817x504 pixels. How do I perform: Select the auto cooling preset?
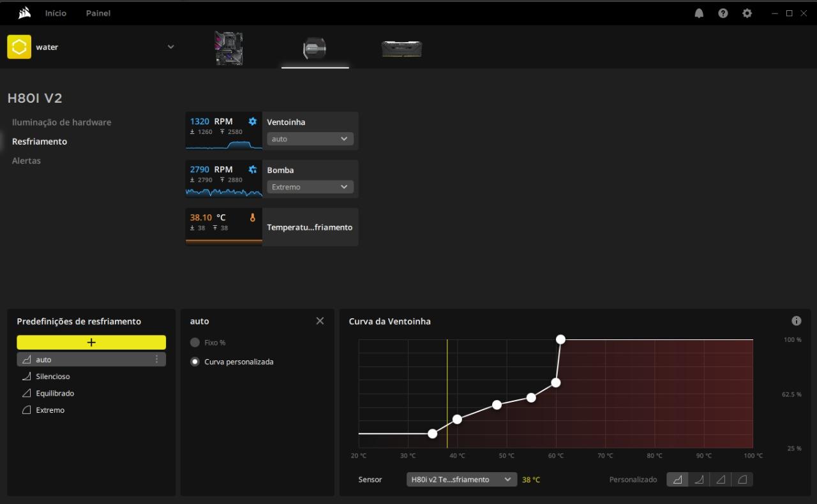tap(91, 360)
